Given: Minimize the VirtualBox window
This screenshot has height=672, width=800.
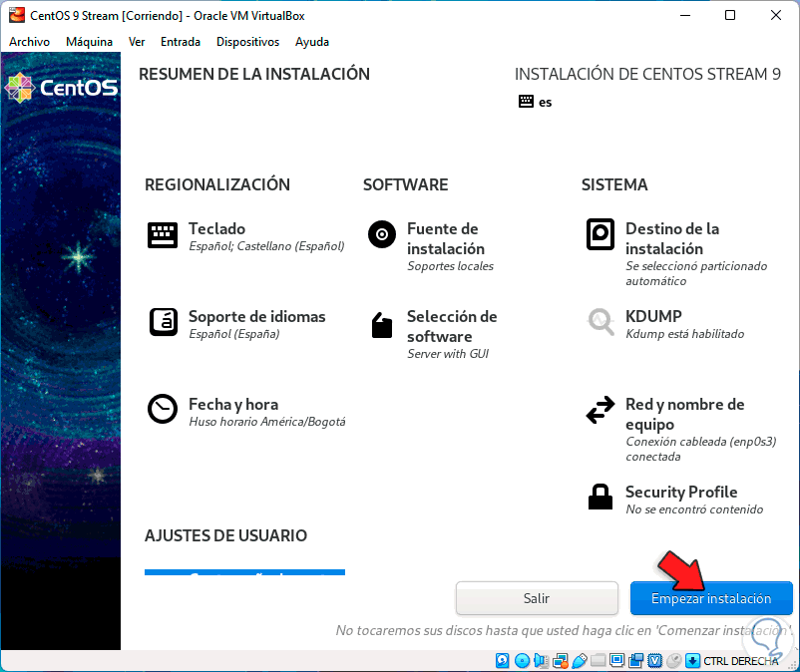Looking at the screenshot, I should [x=685, y=15].
